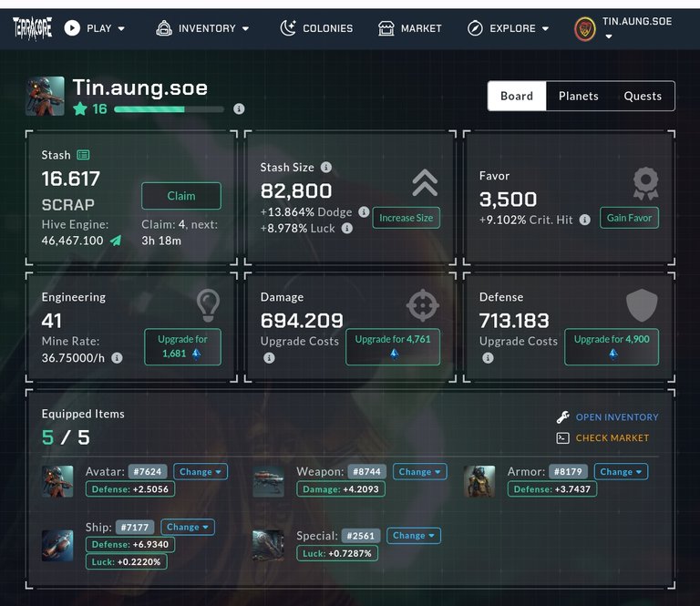700x606 pixels.
Task: Click the Armor #8179 ID badge
Action: coord(569,472)
